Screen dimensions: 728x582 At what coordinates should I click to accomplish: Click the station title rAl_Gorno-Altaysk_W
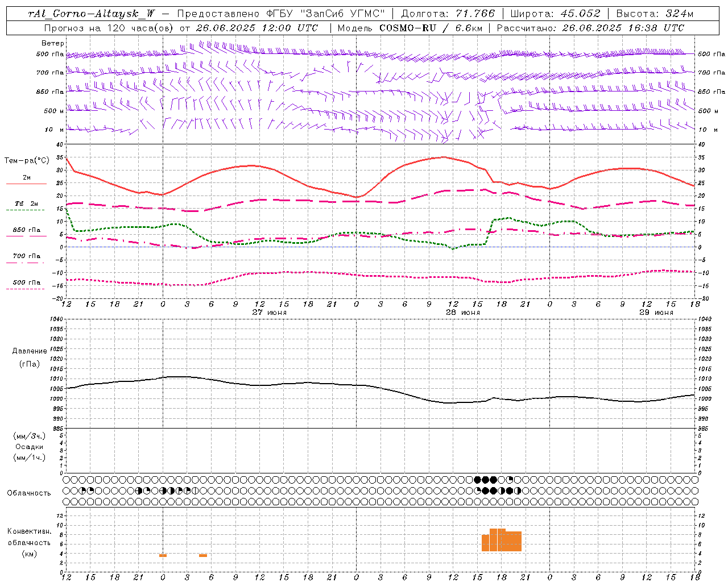(91, 14)
